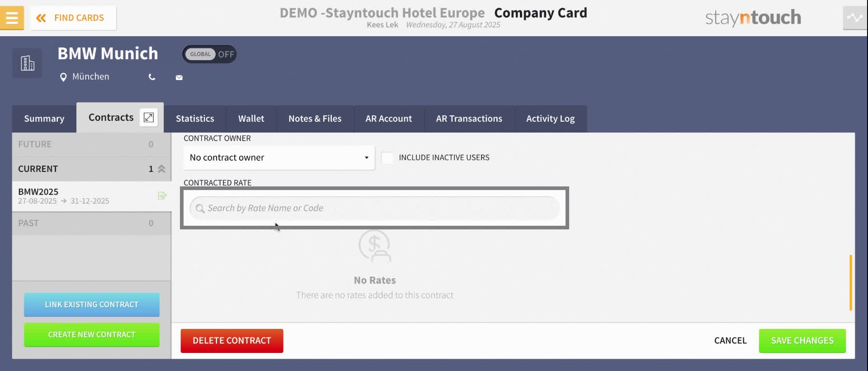Open the AR Transactions tab
This screenshot has width=868, height=371.
coord(469,119)
